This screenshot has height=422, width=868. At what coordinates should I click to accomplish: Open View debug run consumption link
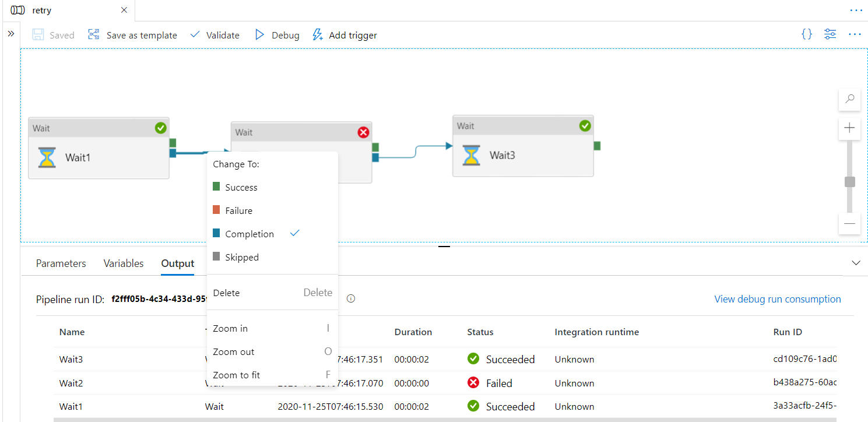778,299
